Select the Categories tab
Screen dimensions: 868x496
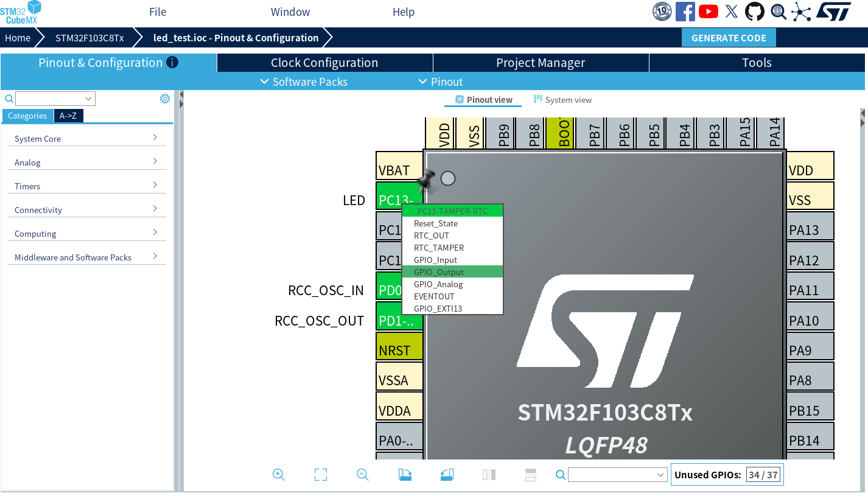click(x=27, y=116)
